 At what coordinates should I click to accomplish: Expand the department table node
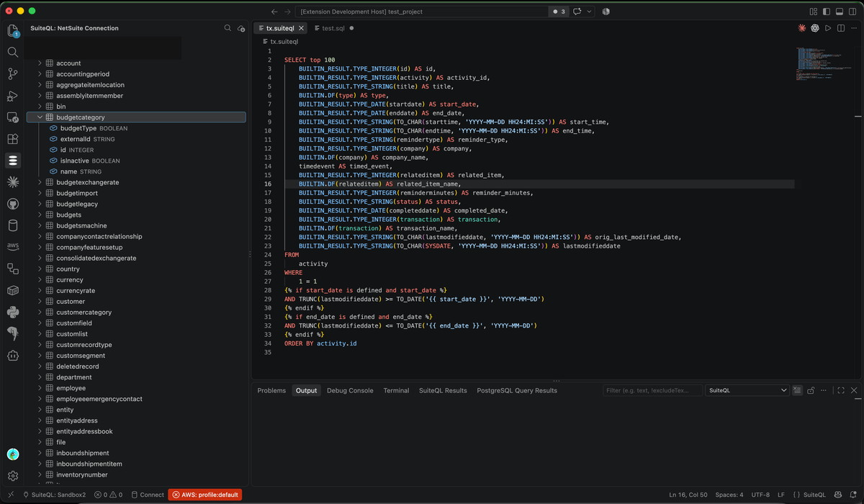pyautogui.click(x=40, y=377)
